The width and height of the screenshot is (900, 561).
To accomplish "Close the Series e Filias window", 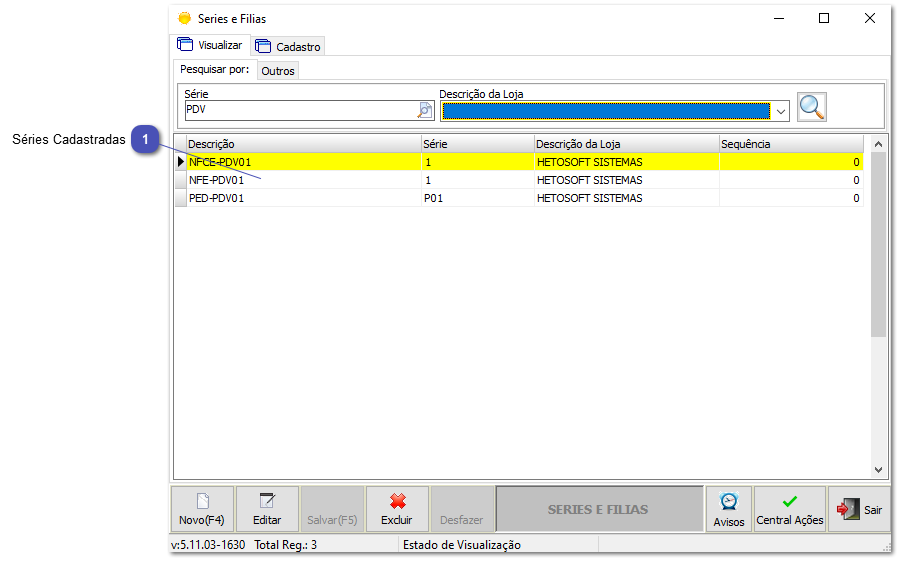I will [x=870, y=18].
